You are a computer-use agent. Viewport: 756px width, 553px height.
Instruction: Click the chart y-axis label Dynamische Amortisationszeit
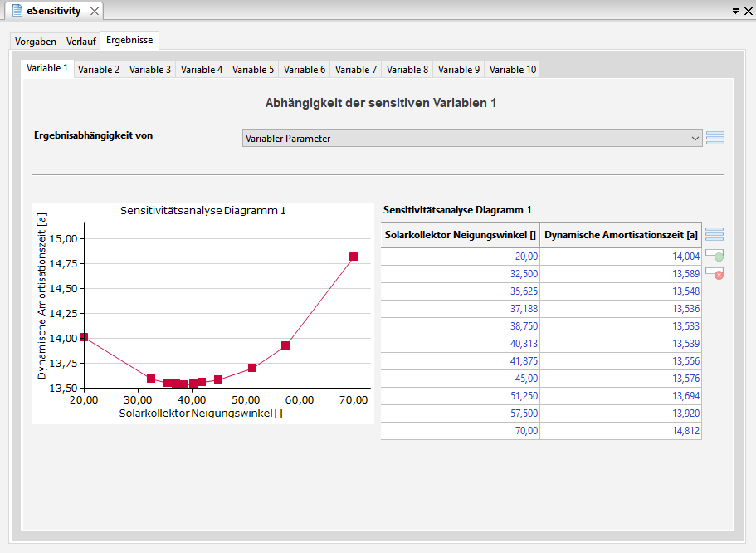pyautogui.click(x=42, y=296)
